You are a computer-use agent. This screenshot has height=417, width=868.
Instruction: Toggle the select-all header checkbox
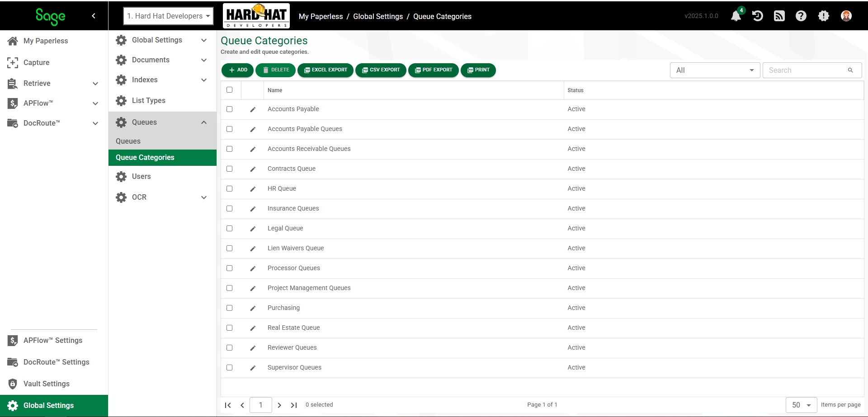[230, 89]
